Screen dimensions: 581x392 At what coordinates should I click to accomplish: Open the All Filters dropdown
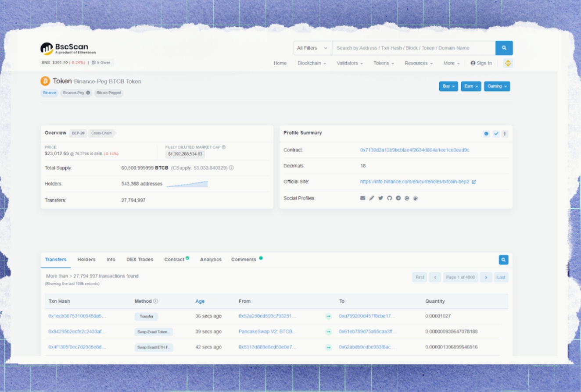[x=313, y=48]
